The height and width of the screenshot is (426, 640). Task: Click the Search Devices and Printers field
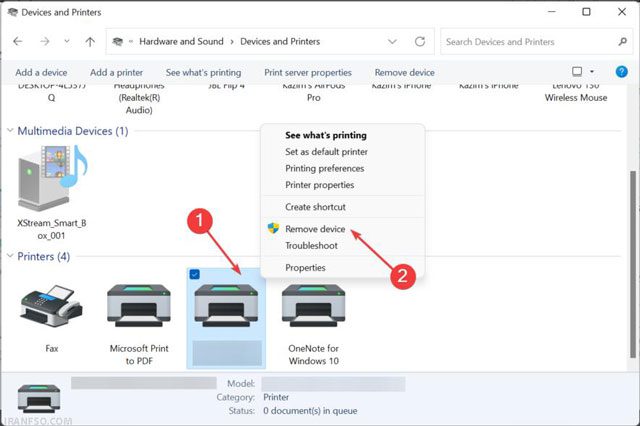pyautogui.click(x=529, y=42)
